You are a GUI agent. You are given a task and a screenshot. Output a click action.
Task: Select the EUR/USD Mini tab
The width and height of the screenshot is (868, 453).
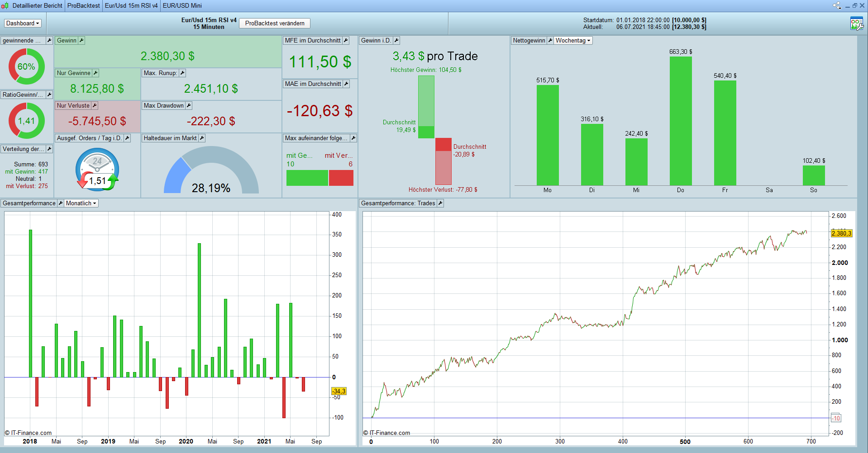(x=182, y=5)
